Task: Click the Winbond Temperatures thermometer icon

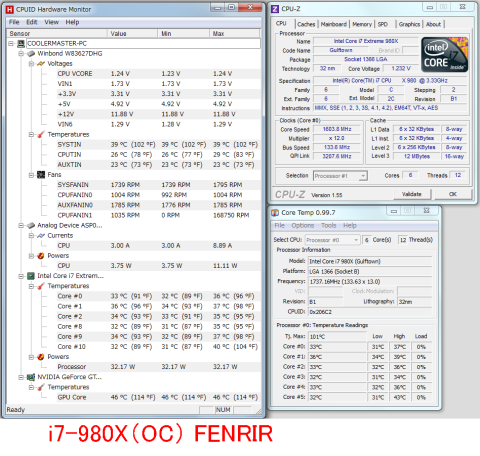Action: coord(41,134)
